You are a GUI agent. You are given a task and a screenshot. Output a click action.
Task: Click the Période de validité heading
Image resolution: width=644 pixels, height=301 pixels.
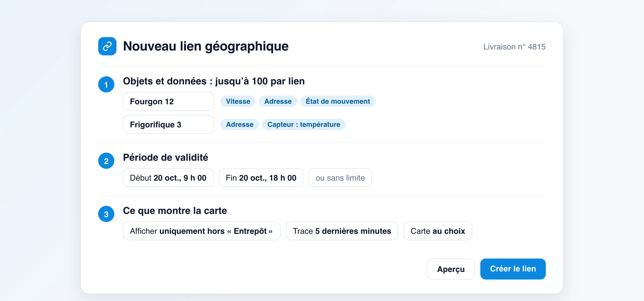pos(166,157)
